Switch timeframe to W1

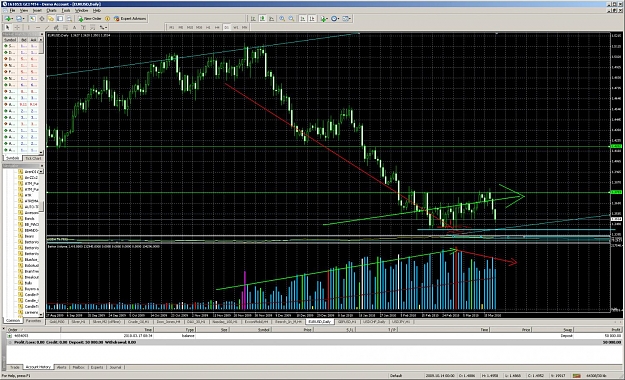coord(236,27)
